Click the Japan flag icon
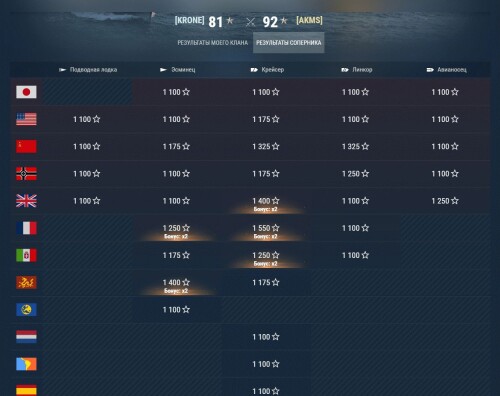 pos(26,92)
